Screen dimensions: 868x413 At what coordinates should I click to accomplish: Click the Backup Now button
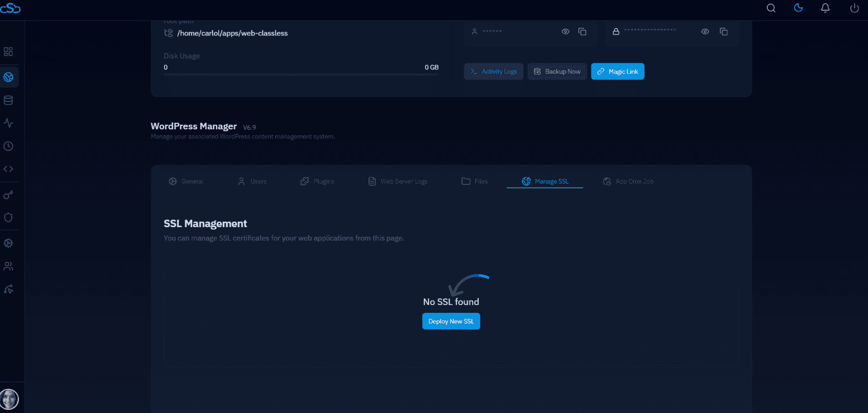click(x=557, y=71)
